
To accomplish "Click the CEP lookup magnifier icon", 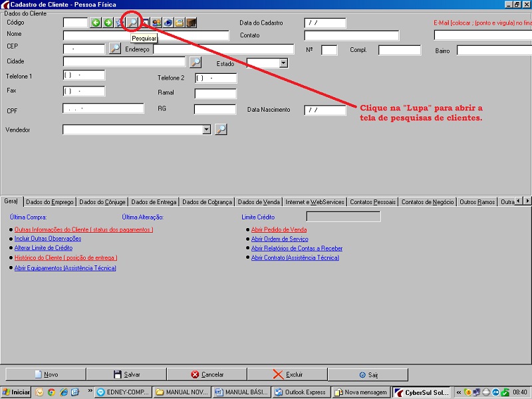I will (x=115, y=49).
